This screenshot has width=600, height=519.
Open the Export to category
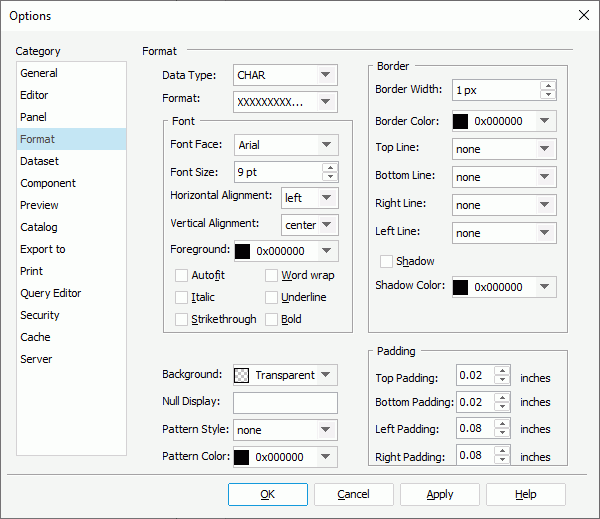(71, 249)
